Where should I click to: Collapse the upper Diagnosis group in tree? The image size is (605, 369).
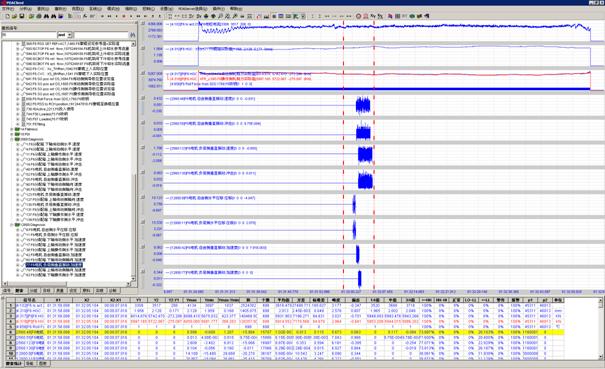coord(12,139)
